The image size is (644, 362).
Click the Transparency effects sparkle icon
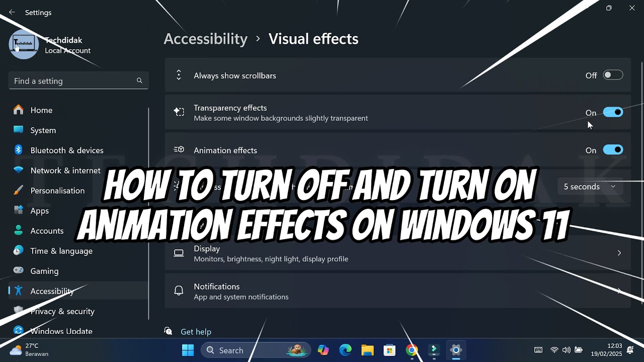179,112
